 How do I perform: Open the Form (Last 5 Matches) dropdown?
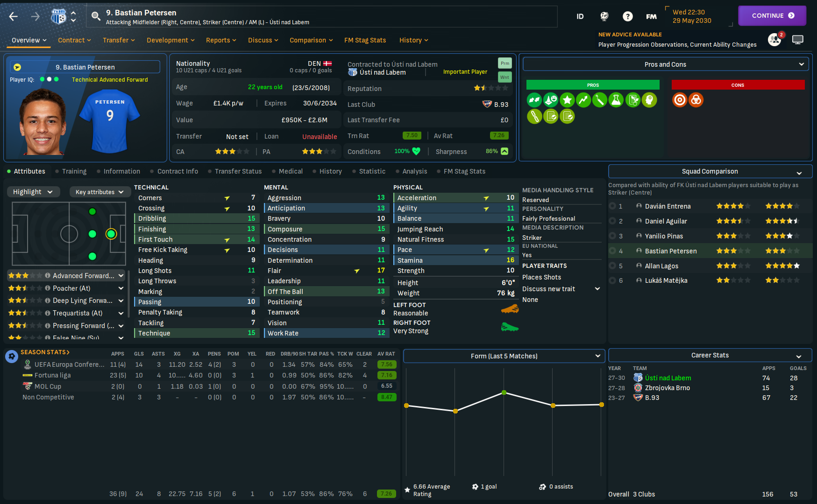[x=504, y=356]
